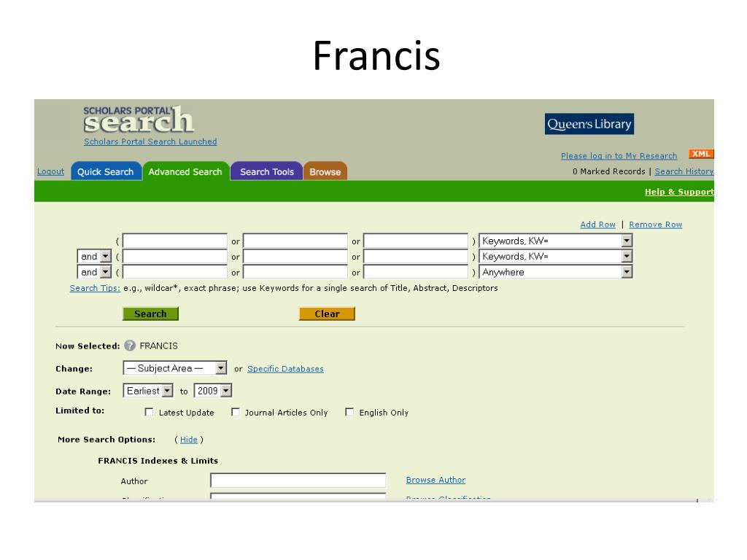Click the '0 Marked Records' text
The image size is (747, 560).
(x=609, y=171)
